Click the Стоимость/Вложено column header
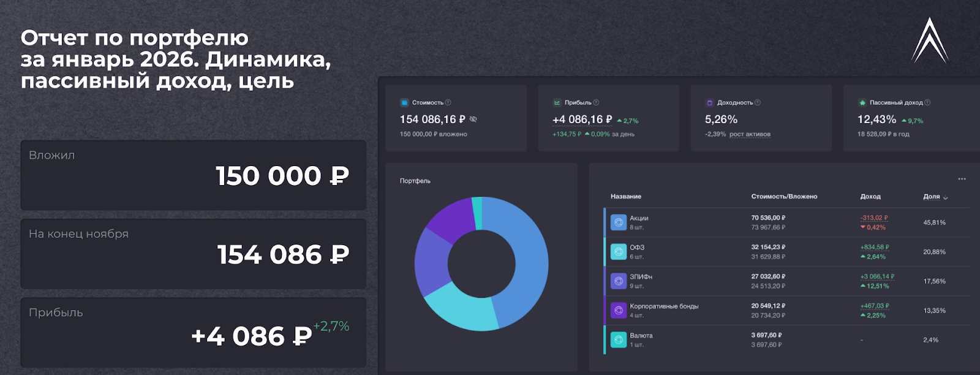The image size is (980, 375). (x=784, y=197)
